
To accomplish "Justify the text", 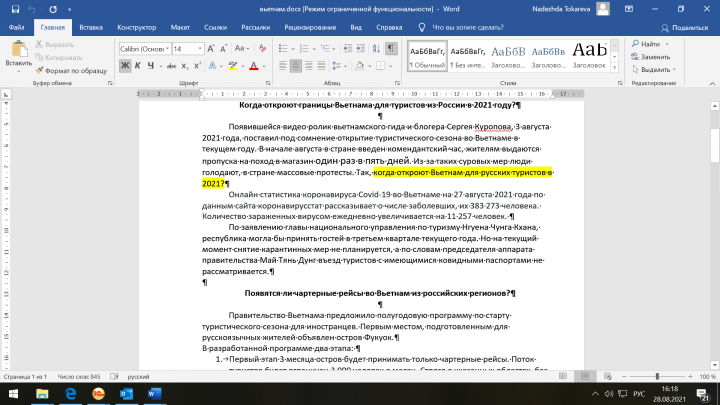I will [321, 66].
